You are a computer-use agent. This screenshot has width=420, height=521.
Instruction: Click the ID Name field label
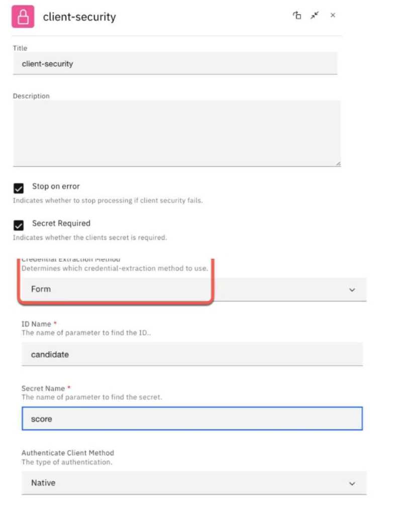(36, 324)
